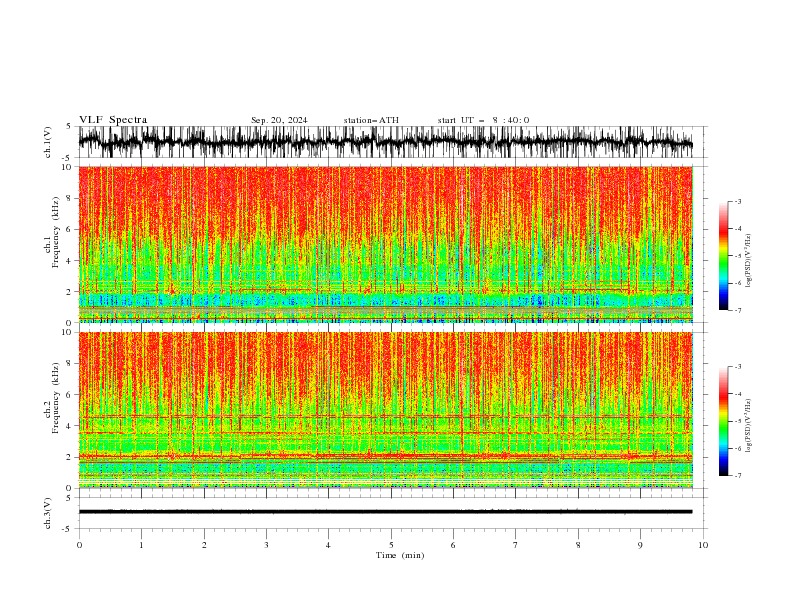Click the "4" tick on the Time axis
The width and height of the screenshot is (792, 612).
(328, 545)
